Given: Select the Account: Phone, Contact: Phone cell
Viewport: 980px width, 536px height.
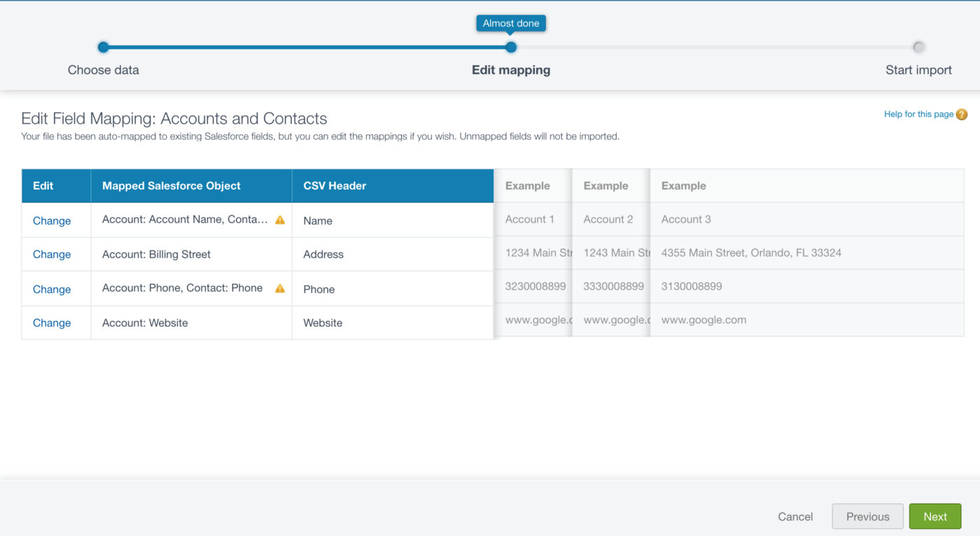Looking at the screenshot, I should 191,288.
